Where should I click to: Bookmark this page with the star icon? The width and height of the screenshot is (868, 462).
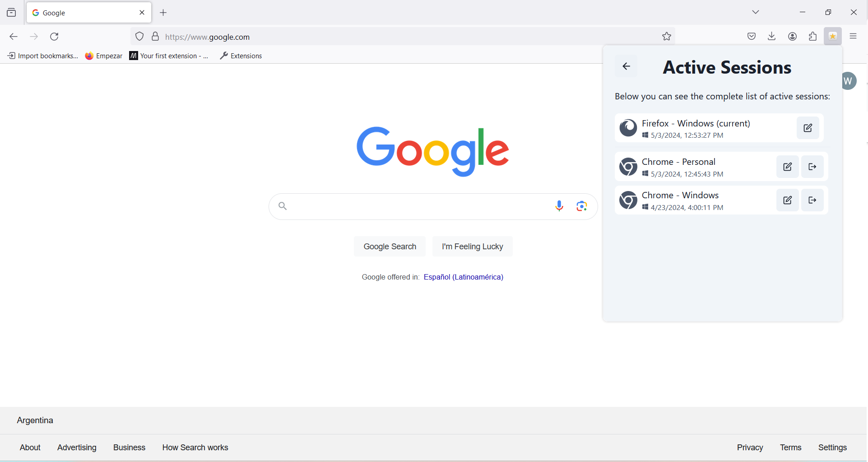point(667,37)
